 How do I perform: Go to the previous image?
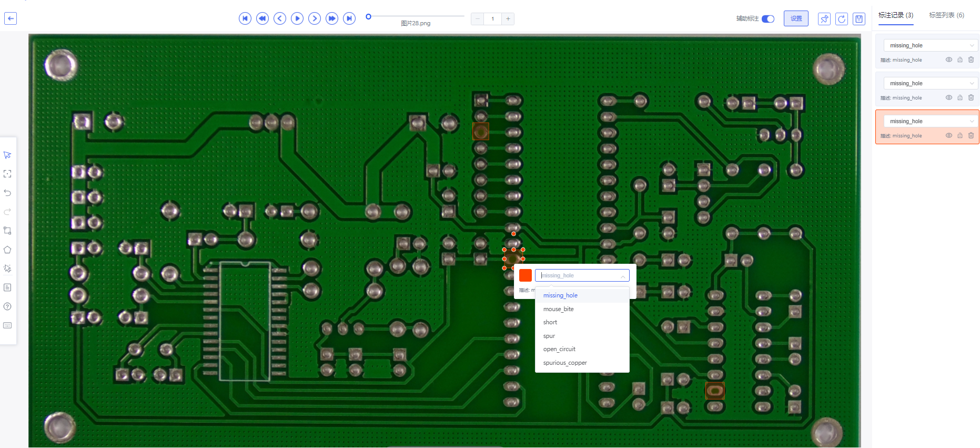(280, 18)
